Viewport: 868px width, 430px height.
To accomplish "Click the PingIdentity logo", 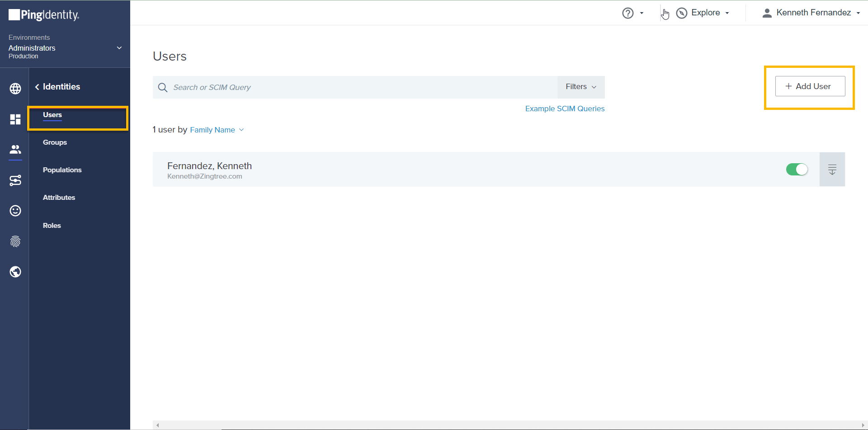I will click(44, 15).
